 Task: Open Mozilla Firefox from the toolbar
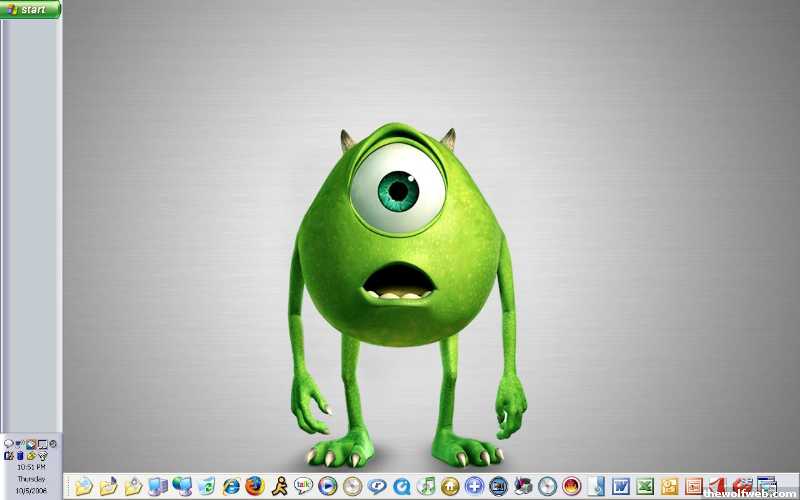[254, 486]
